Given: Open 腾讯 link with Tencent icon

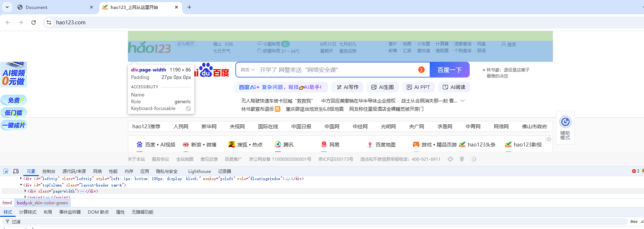Looking at the screenshot, I should pyautogui.click(x=284, y=145).
